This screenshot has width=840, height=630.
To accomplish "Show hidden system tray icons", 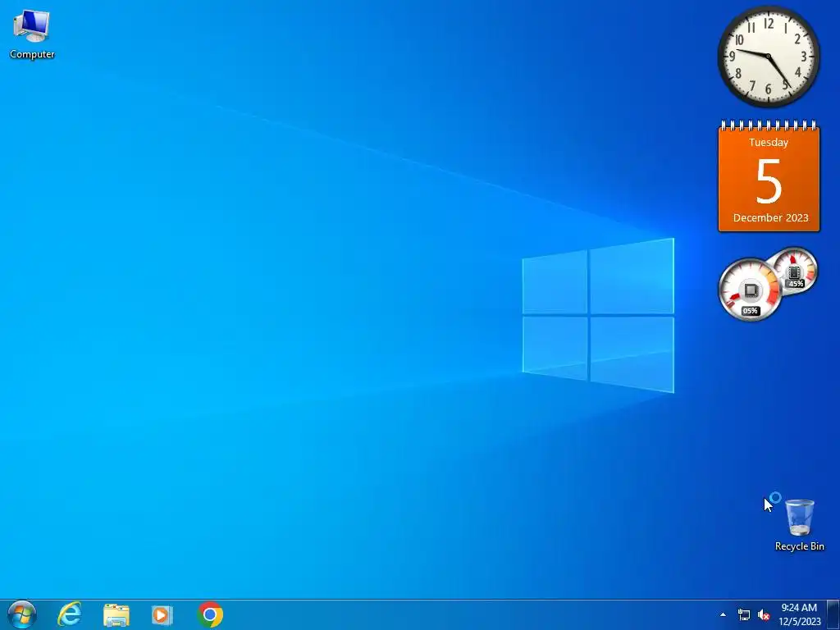I will [x=723, y=614].
